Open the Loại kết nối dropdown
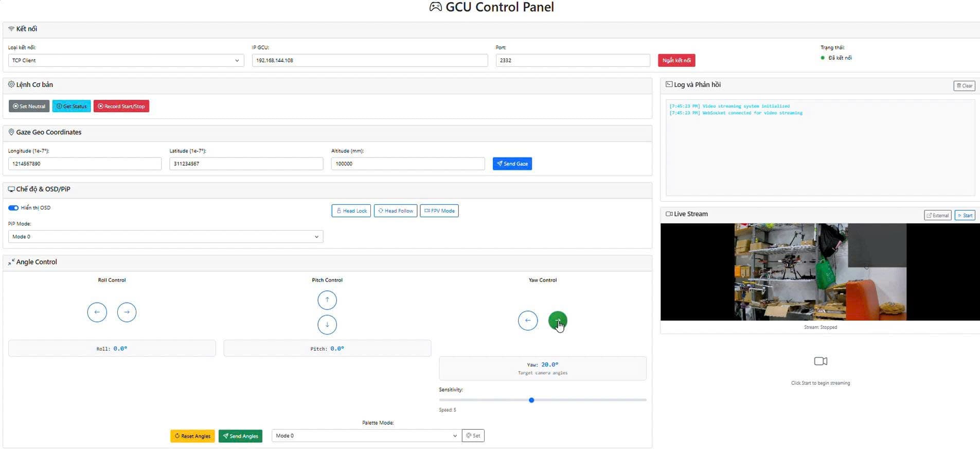Image resolution: width=980 pixels, height=471 pixels. pos(125,60)
